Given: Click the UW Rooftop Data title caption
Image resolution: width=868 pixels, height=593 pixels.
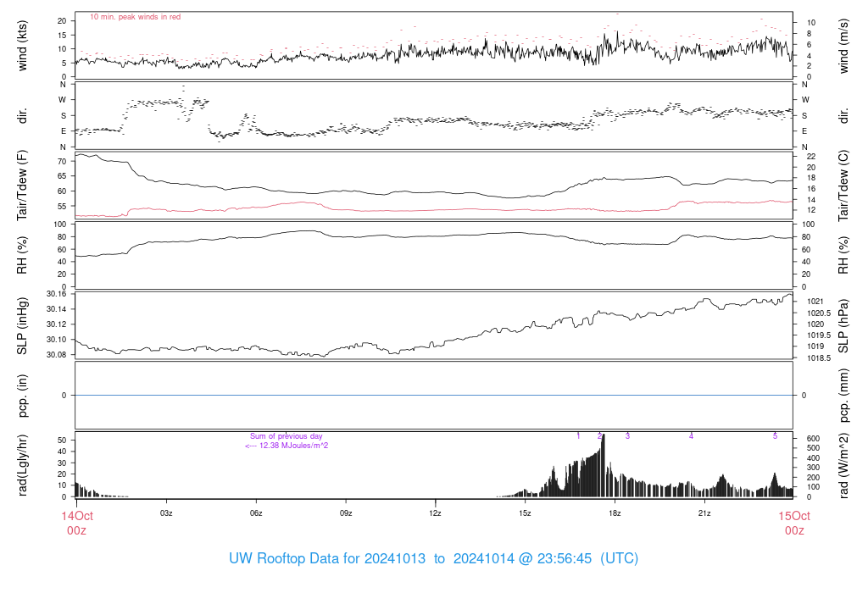Looking at the screenshot, I should (x=433, y=559).
